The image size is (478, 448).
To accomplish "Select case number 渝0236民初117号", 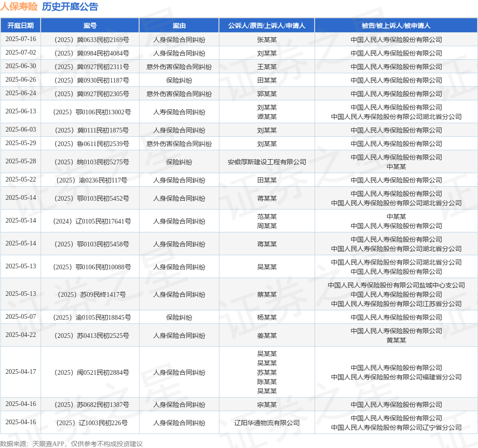I will point(92,180).
